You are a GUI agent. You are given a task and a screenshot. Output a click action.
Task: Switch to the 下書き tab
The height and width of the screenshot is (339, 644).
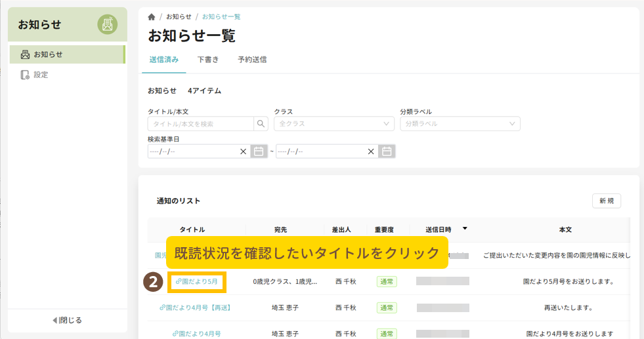[208, 60]
